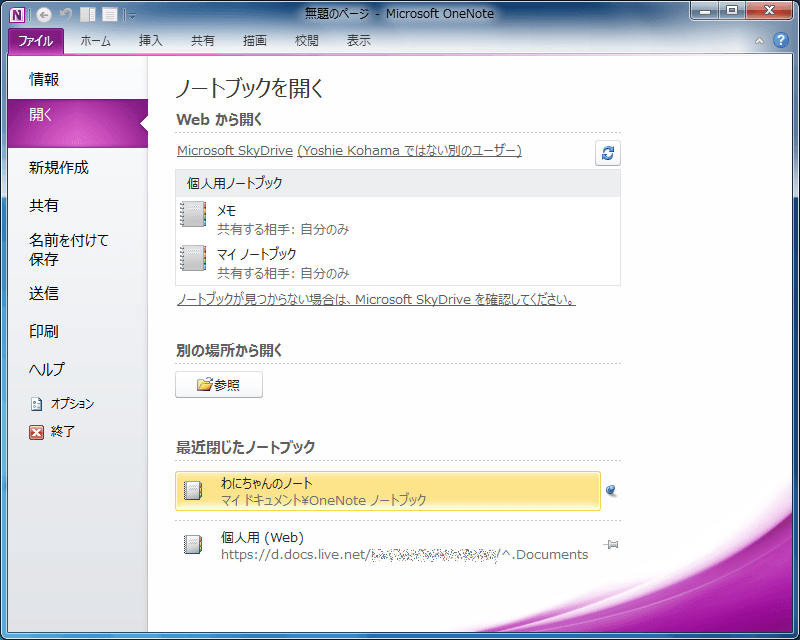Image resolution: width=800 pixels, height=640 pixels.
Task: Select 開く in the backstage menu
Action: coord(78,124)
